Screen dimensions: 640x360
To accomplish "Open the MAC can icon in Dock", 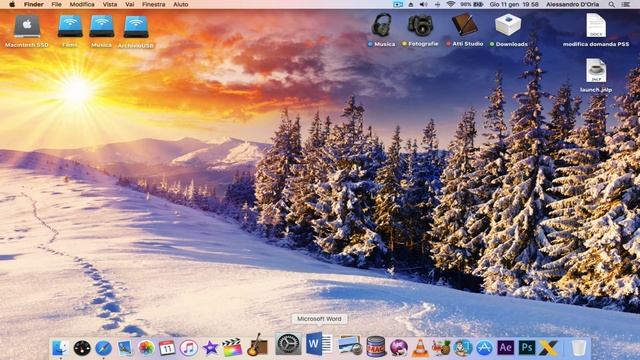I will tap(376, 347).
